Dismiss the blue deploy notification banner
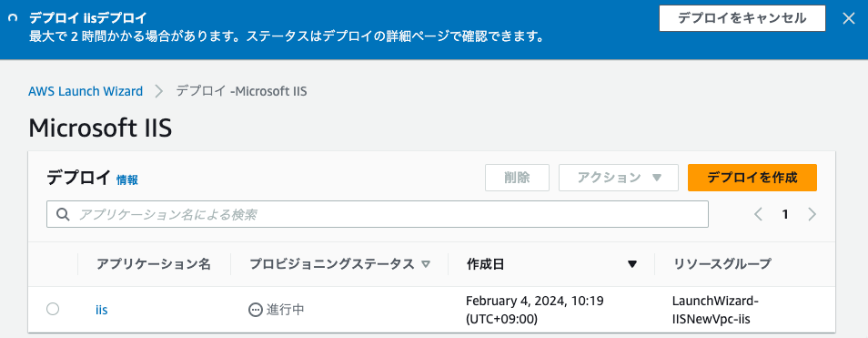Viewport: 868px width, 338px height. tap(849, 18)
